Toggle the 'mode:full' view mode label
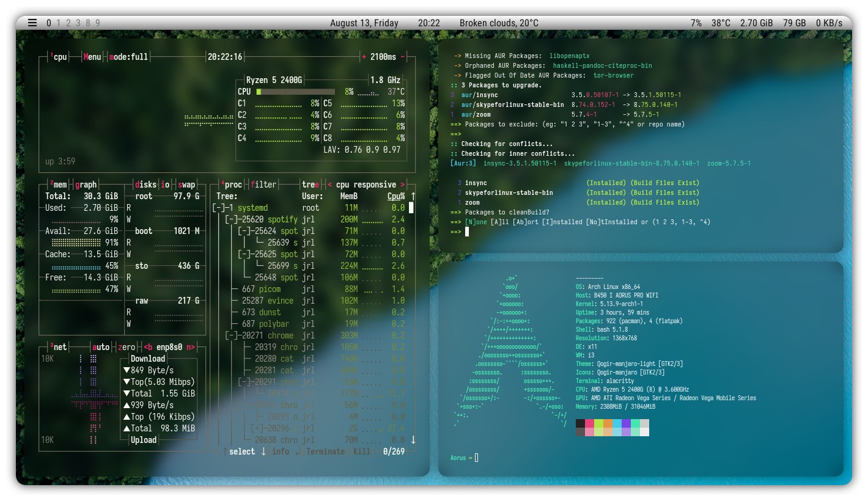Image resolution: width=868 pixels, height=501 pixels. click(x=129, y=57)
